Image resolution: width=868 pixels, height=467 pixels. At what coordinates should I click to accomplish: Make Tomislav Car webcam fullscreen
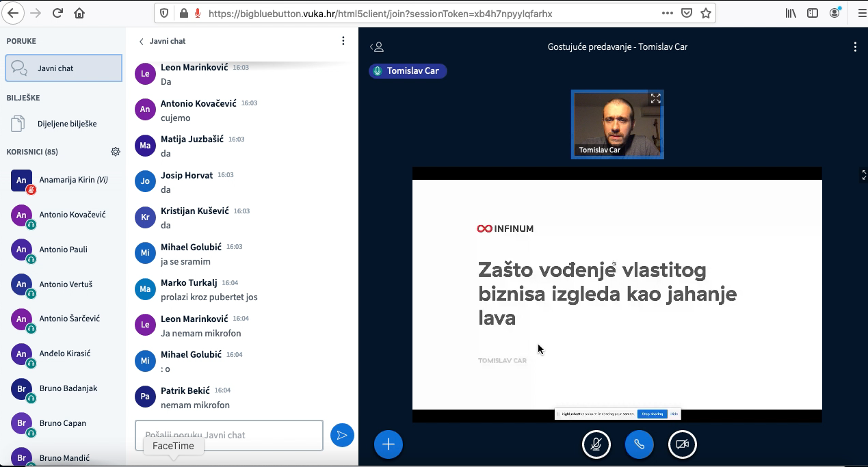pyautogui.click(x=655, y=98)
